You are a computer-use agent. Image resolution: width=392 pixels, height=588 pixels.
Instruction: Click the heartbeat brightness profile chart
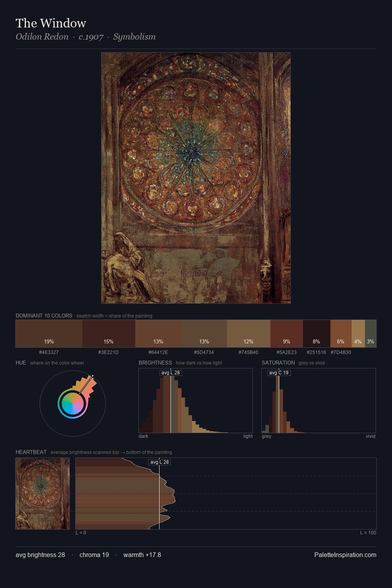[226, 494]
